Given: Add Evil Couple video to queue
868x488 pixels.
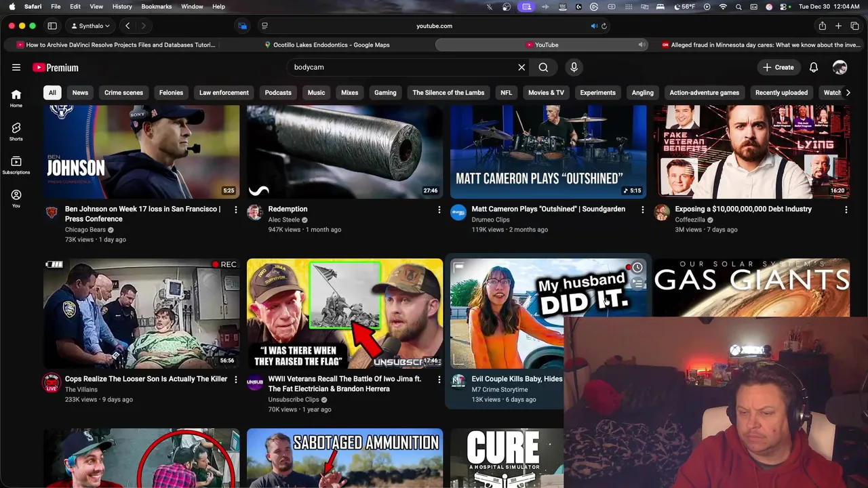Looking at the screenshot, I should coord(637,284).
